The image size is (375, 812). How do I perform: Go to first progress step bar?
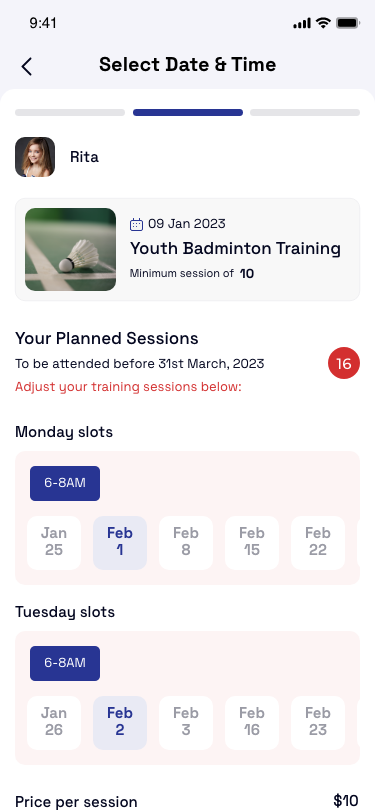70,112
